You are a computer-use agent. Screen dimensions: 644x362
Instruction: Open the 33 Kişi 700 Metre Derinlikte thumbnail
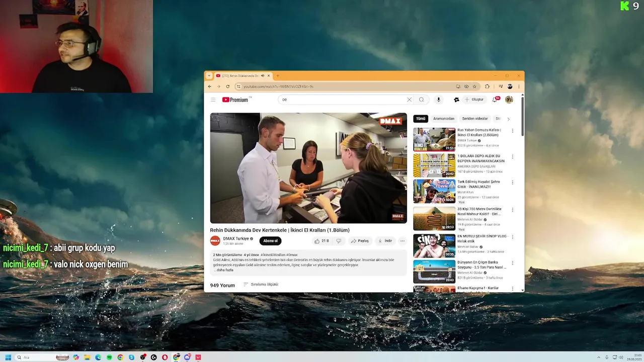pyautogui.click(x=434, y=219)
